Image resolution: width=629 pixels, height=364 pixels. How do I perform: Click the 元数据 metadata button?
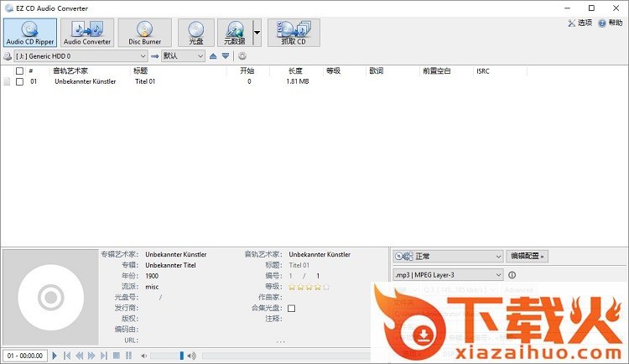[235, 33]
